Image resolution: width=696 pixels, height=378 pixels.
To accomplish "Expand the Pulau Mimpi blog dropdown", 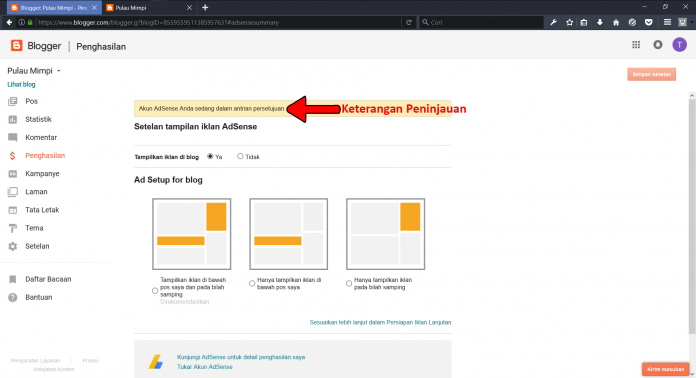I will click(x=59, y=71).
